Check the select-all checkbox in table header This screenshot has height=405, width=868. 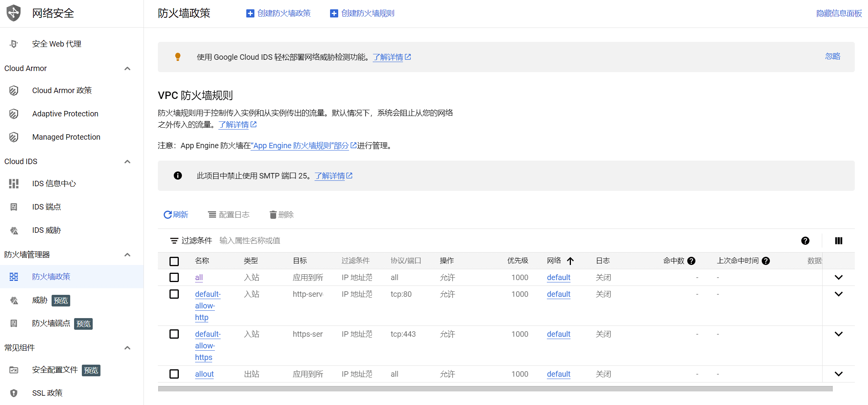174,261
